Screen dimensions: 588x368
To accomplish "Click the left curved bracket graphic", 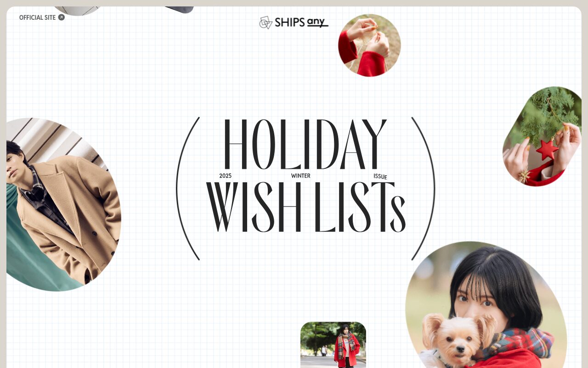I will 187,189.
